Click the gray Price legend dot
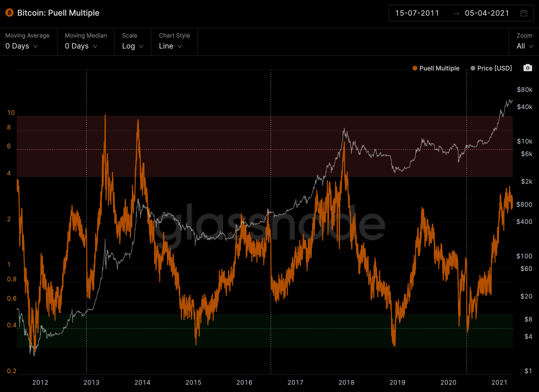The image size is (539, 392). pyautogui.click(x=473, y=68)
